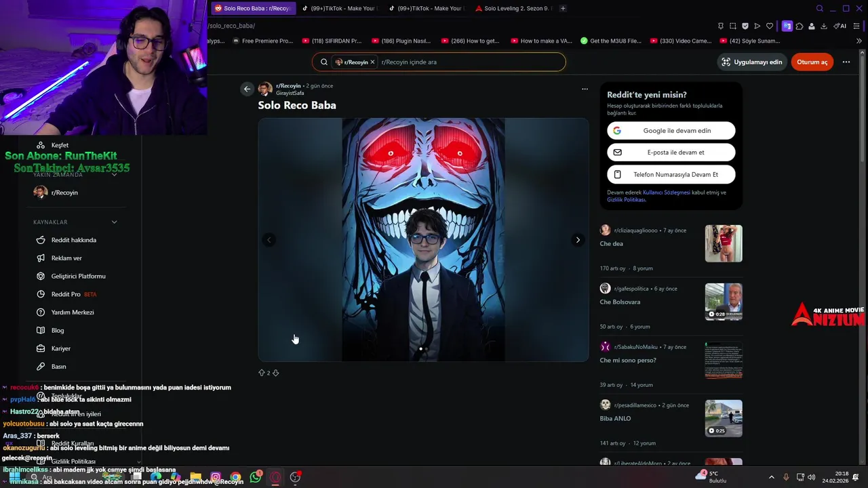Open the Söyle Sunam... bookmark
The height and width of the screenshot is (488, 868).
click(750, 41)
